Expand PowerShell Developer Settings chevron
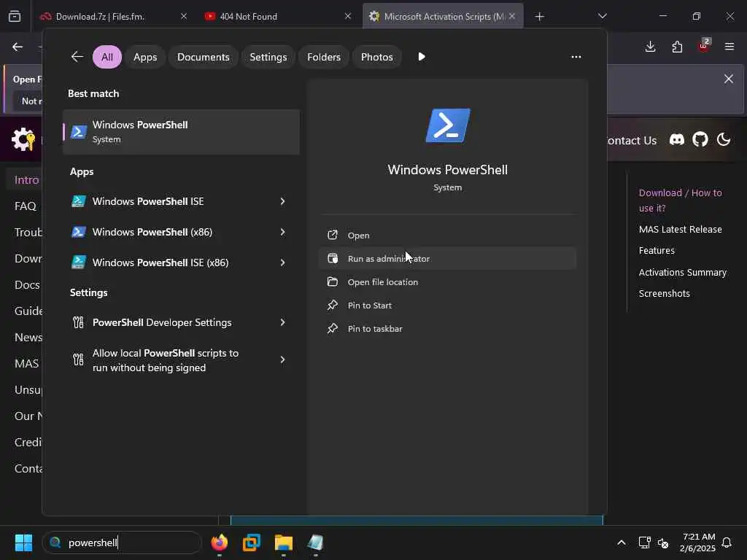 pos(282,322)
